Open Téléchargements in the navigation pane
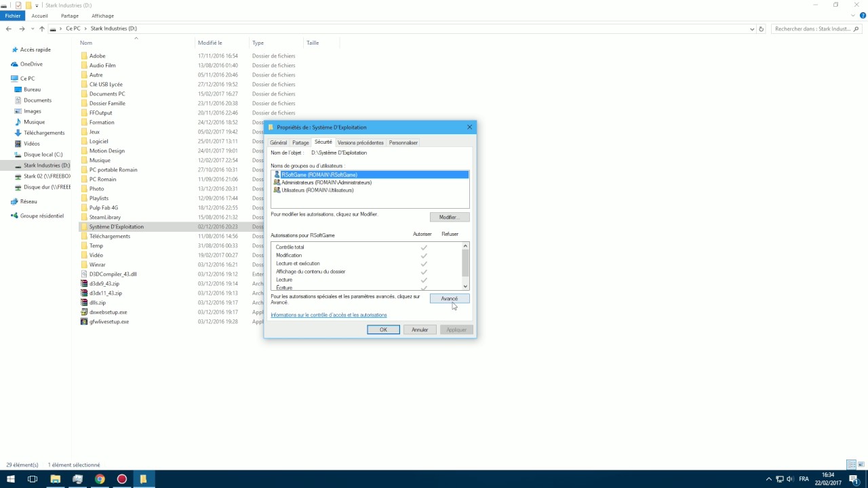 (44, 133)
